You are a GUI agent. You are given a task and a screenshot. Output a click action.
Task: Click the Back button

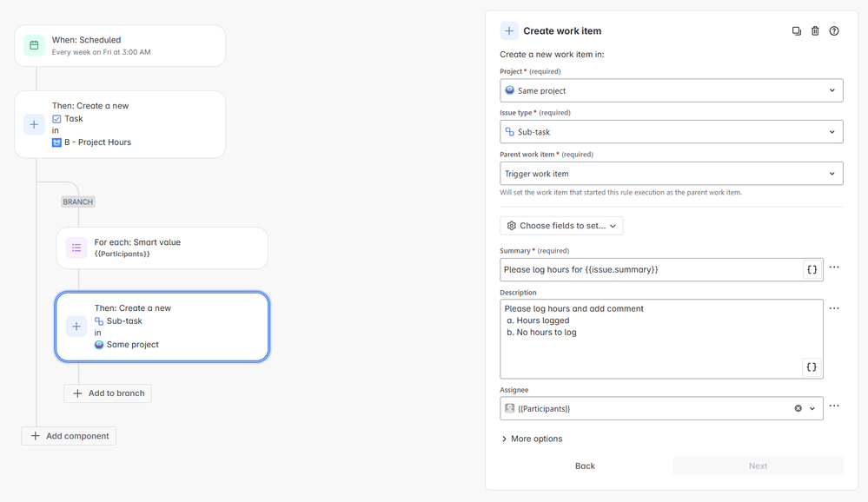tap(585, 466)
